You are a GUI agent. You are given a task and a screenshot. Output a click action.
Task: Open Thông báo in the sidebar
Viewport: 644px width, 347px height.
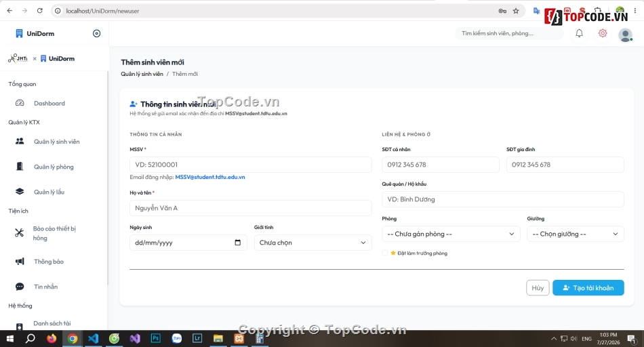click(48, 262)
